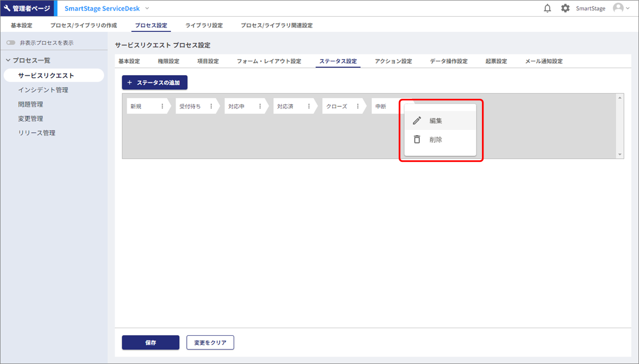
Task: Open the notifications bell
Action: click(x=547, y=9)
